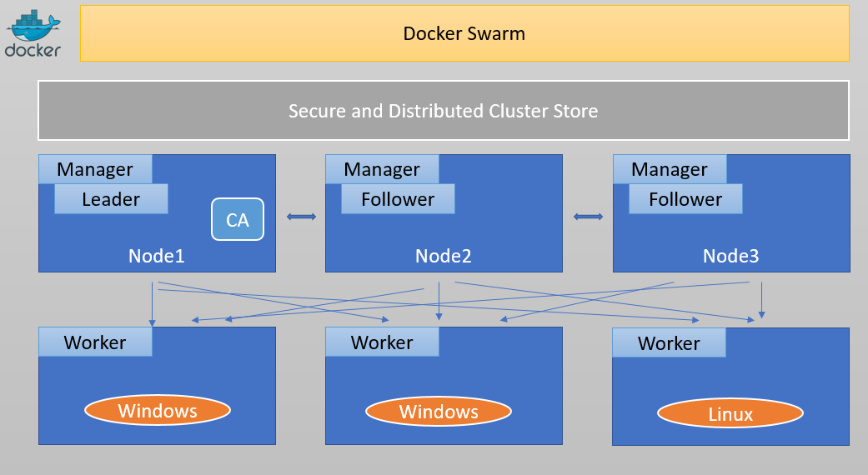Click the Manager label of Node1
868x475 pixels.
[95, 169]
